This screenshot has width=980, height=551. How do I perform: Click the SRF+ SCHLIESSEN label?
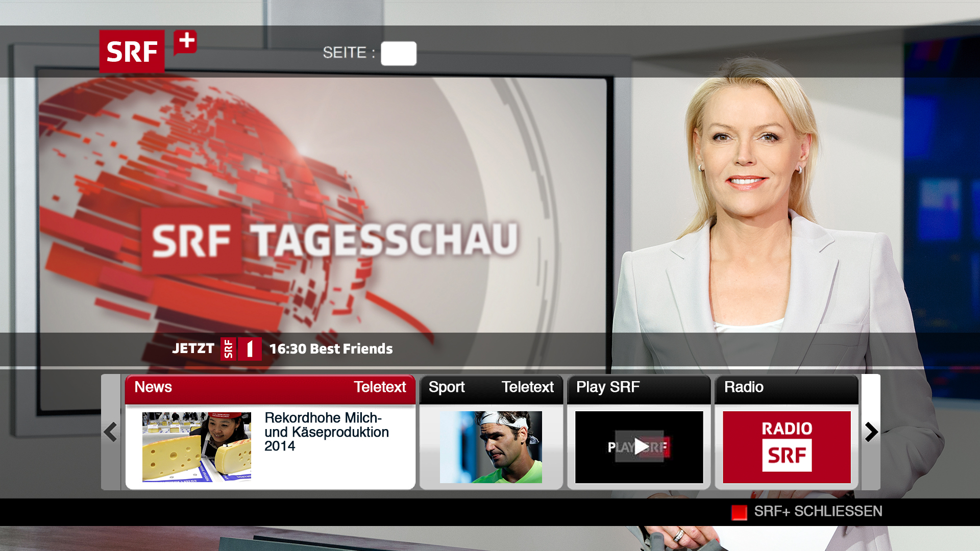(x=818, y=511)
